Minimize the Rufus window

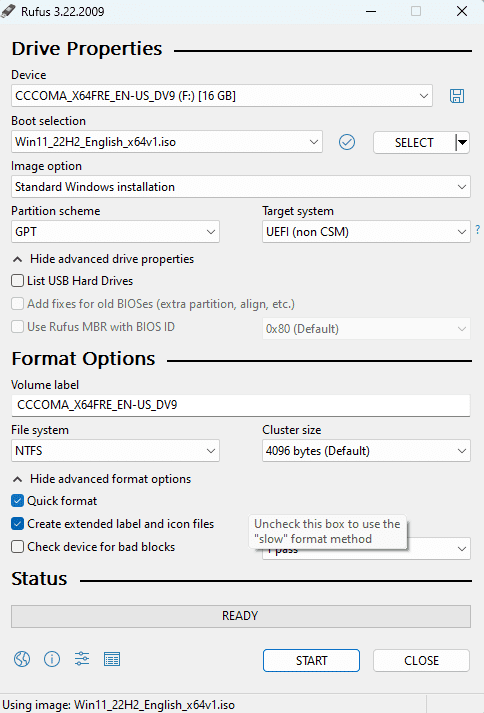point(371,11)
